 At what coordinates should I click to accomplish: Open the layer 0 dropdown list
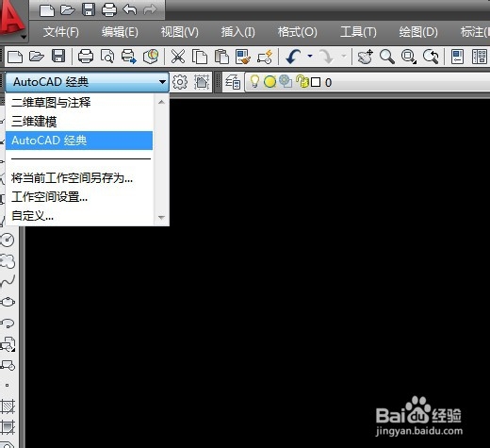tap(367, 82)
